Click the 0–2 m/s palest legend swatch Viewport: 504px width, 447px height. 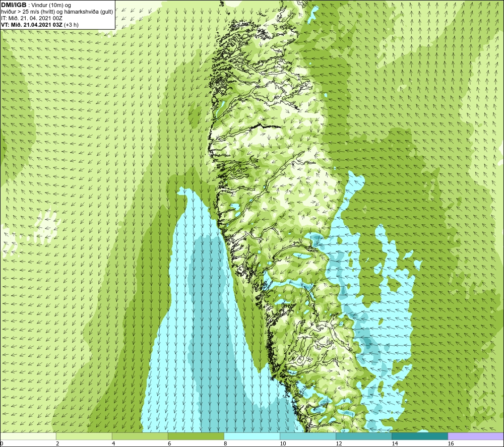click(28, 436)
